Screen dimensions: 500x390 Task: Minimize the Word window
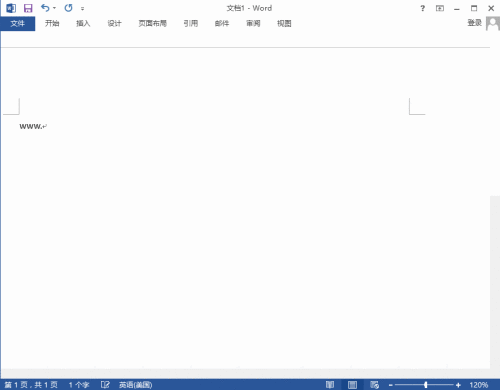457,9
